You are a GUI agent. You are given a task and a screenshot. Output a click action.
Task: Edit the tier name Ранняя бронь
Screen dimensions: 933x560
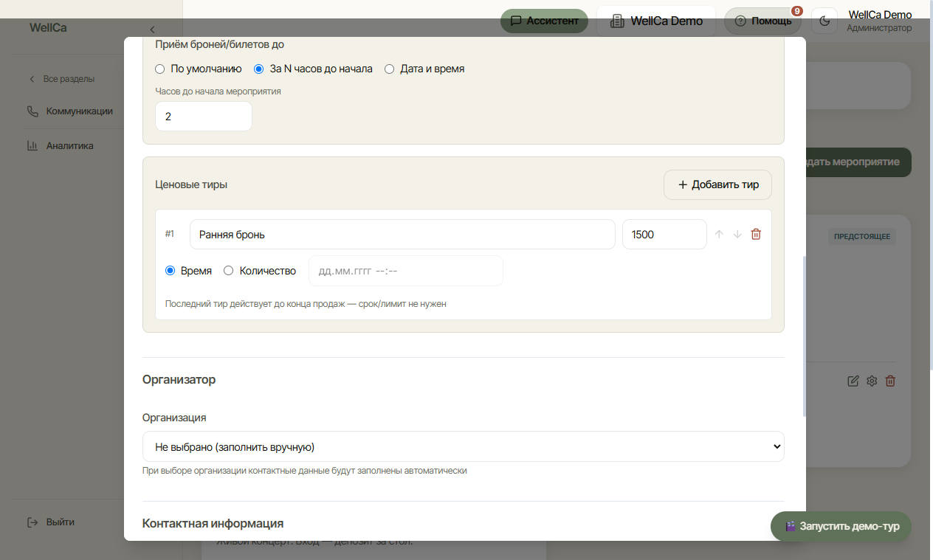tap(402, 235)
